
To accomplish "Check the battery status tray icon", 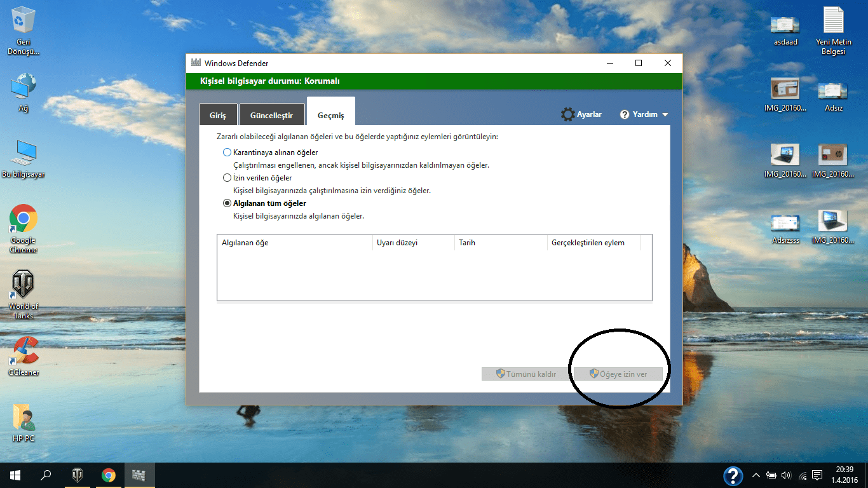I will [x=771, y=475].
